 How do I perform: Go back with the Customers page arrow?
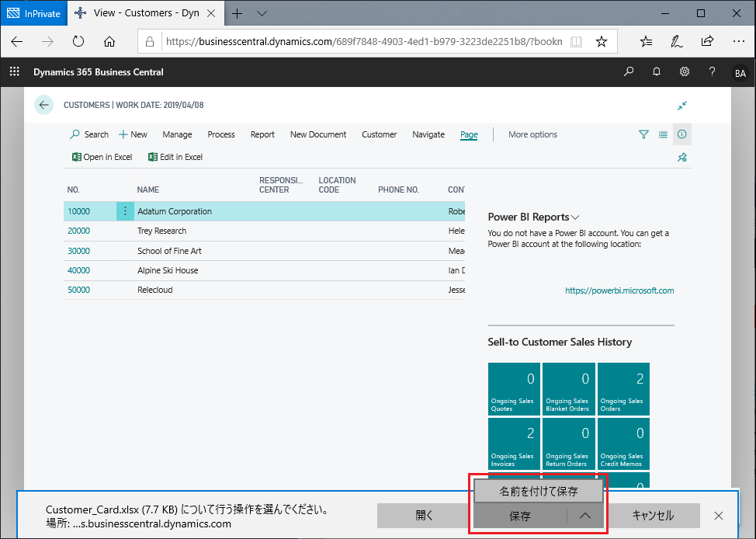44,105
